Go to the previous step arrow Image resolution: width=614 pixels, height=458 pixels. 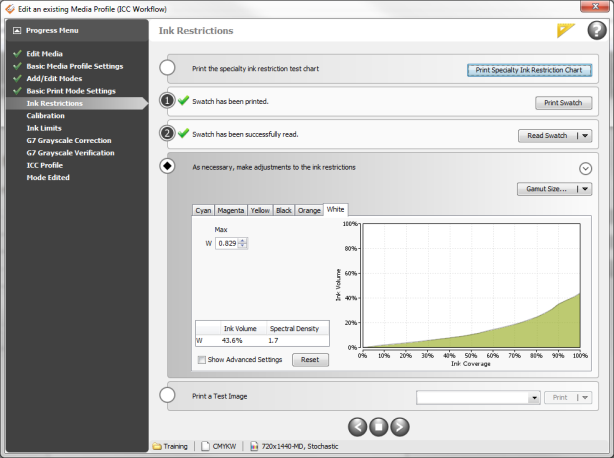tap(356, 426)
